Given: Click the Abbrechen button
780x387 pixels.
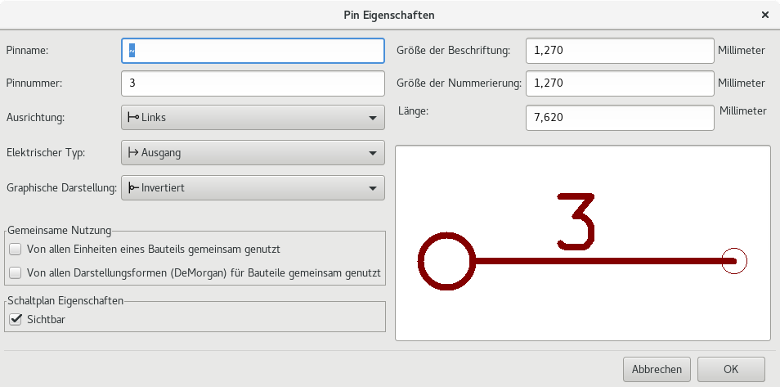Looking at the screenshot, I should pyautogui.click(x=657, y=370).
